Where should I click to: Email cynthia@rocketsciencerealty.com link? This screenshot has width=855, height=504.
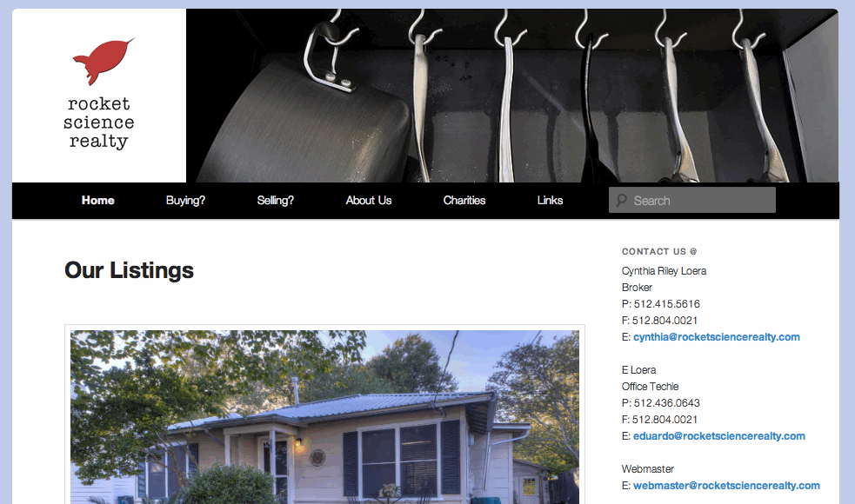[x=717, y=337]
